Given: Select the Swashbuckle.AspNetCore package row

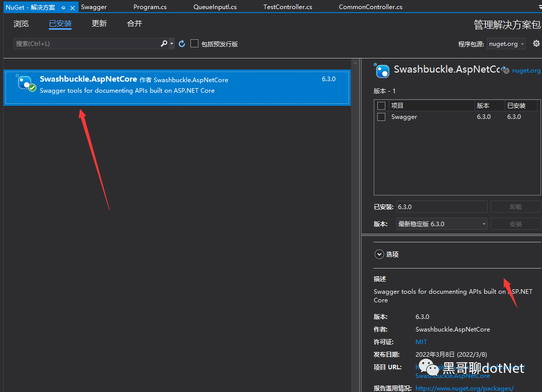Looking at the screenshot, I should (177, 88).
